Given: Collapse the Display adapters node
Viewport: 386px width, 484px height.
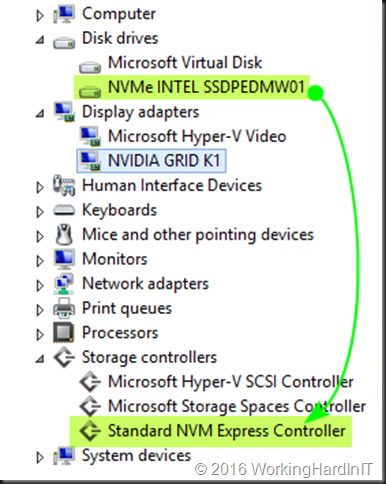Looking at the screenshot, I should coord(40,114).
